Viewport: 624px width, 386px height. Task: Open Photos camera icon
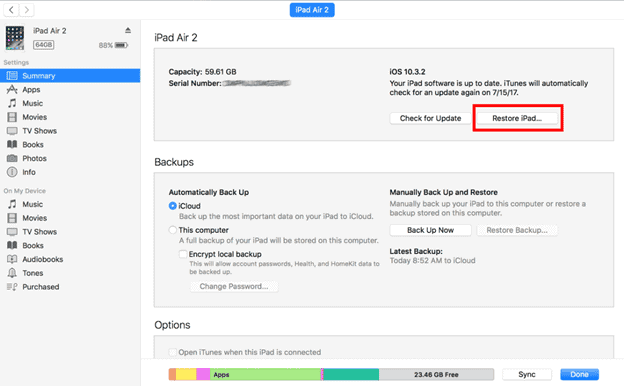click(12, 158)
